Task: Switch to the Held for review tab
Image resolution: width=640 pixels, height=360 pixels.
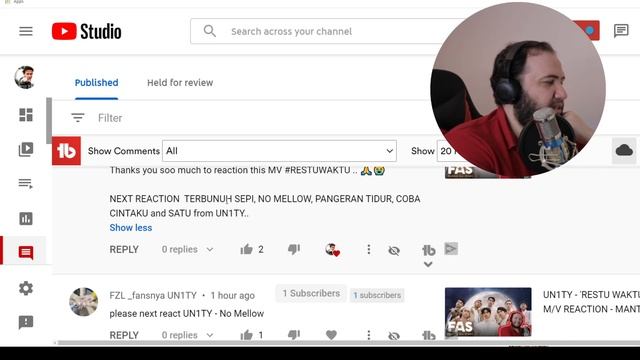Action: 180,83
